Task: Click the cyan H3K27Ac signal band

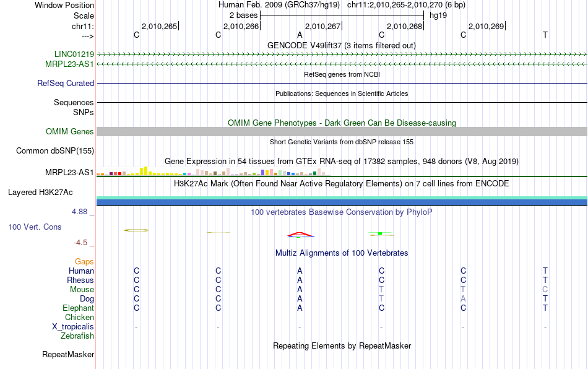Action: [342, 198]
